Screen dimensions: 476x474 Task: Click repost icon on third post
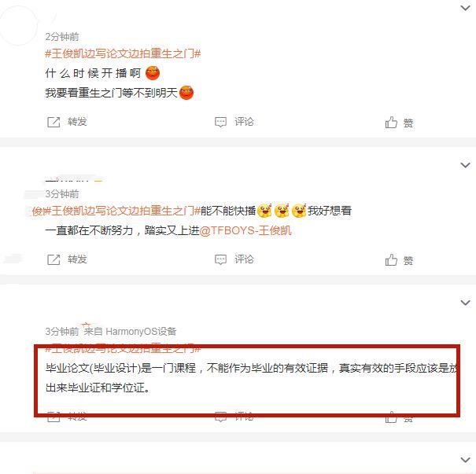click(x=54, y=417)
